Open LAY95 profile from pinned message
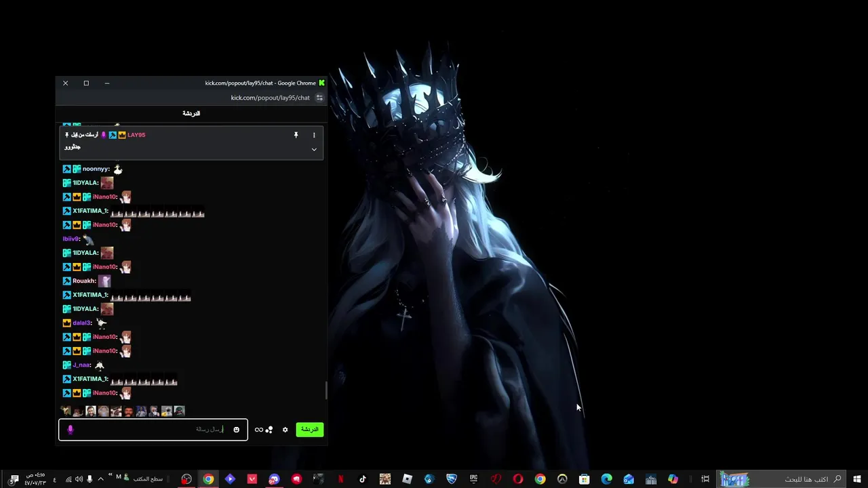This screenshot has height=488, width=868. click(136, 135)
